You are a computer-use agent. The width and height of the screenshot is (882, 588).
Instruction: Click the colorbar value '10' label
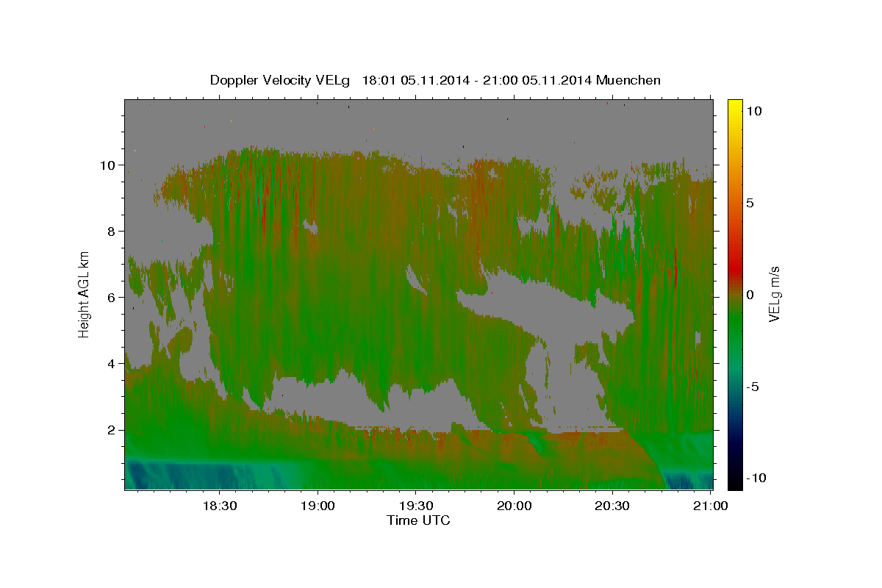coord(754,110)
